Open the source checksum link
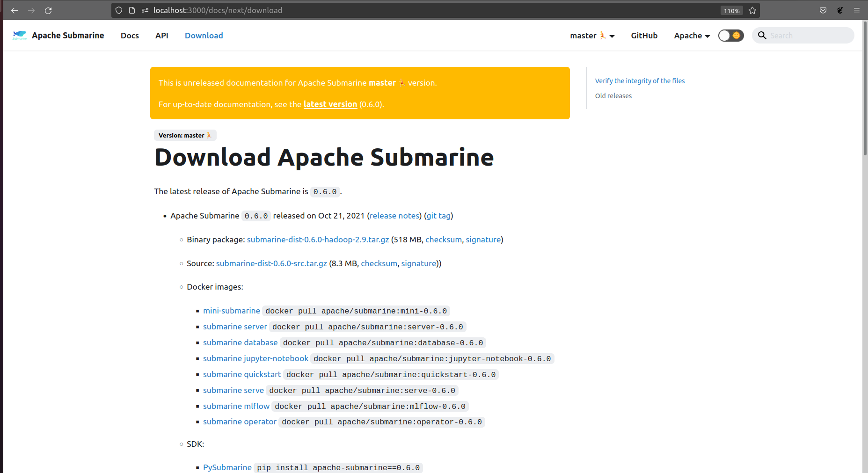This screenshot has height=473, width=868. tap(379, 263)
